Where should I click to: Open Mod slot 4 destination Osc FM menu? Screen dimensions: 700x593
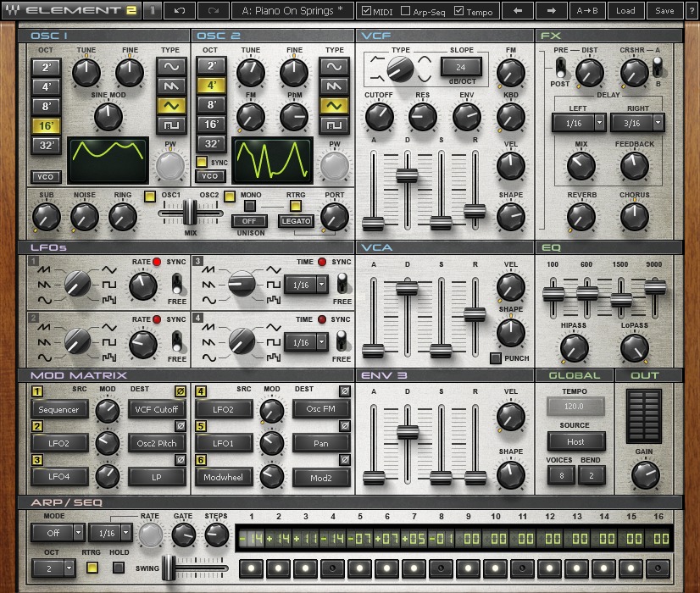click(x=321, y=410)
